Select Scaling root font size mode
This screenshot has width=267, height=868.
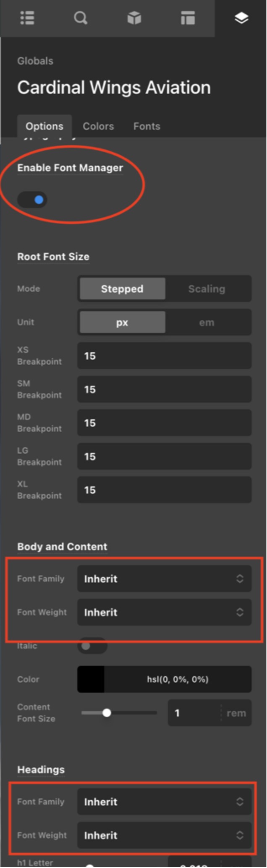coord(207,288)
